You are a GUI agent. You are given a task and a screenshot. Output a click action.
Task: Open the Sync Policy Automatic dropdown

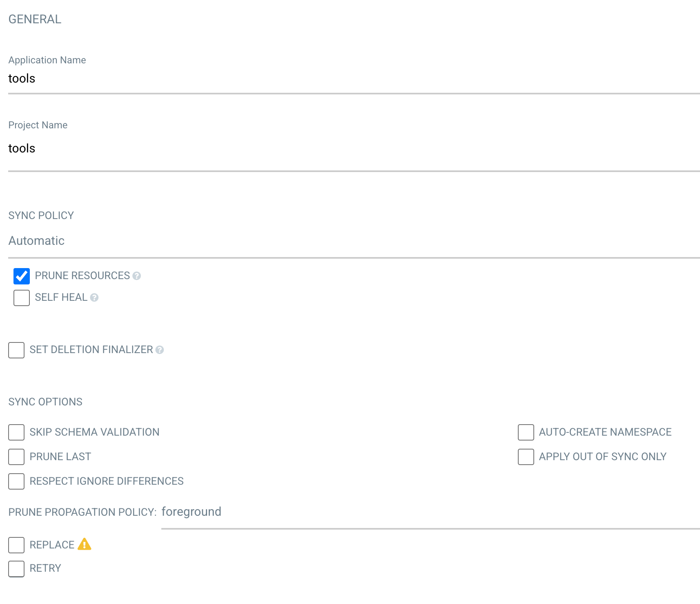click(x=354, y=241)
